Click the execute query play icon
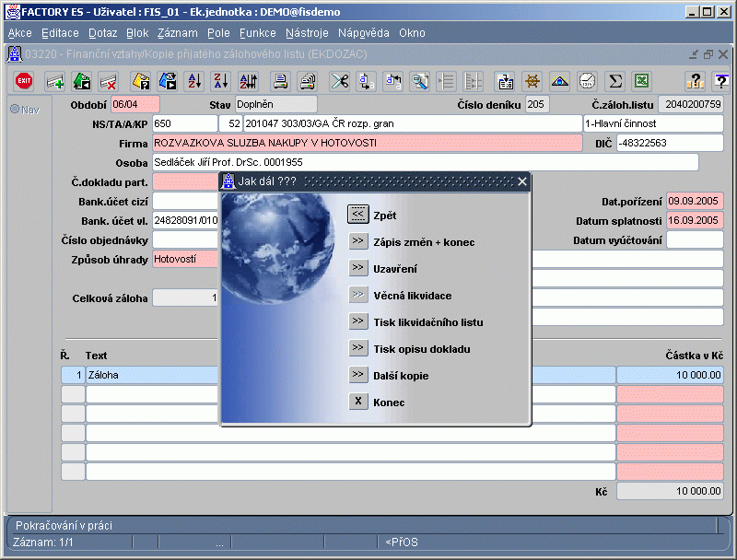 [168, 81]
